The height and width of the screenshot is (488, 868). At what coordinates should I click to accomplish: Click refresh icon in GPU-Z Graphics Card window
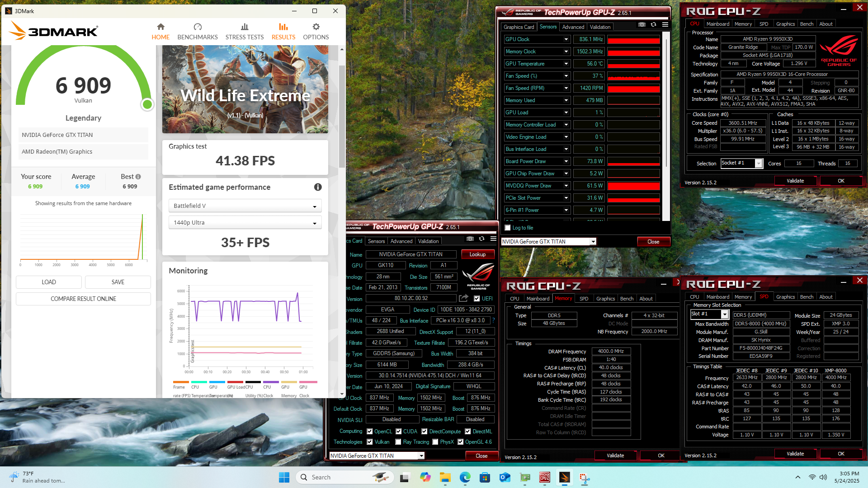pos(481,239)
